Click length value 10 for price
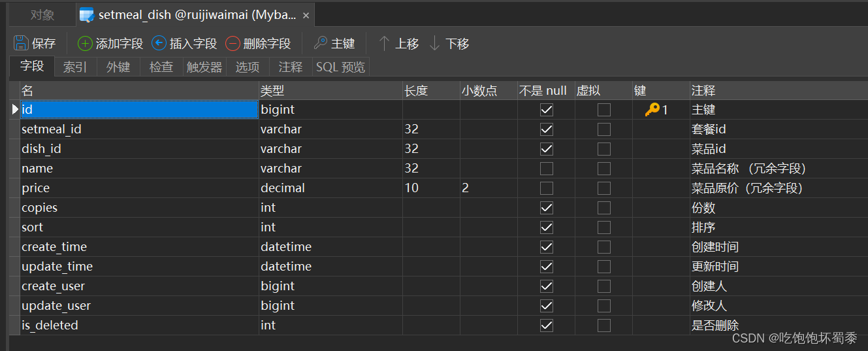The image size is (868, 351). 431,188
